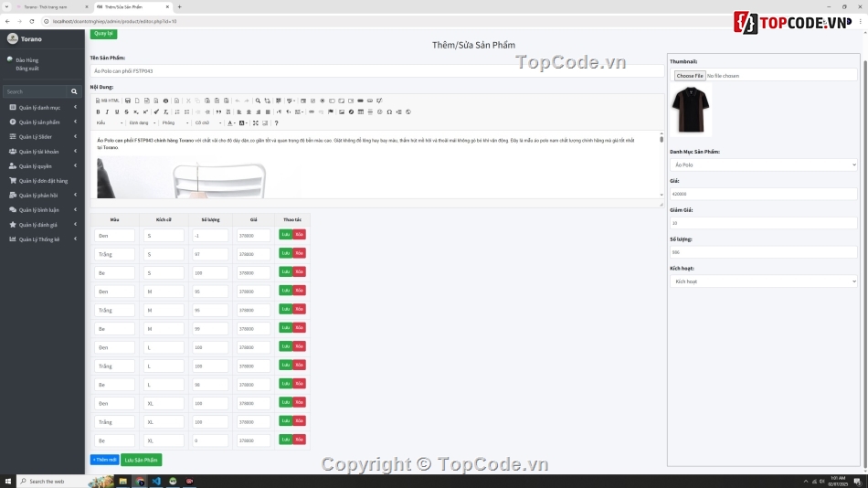Click the Thêm mới button
This screenshot has height=488, width=868.
105,460
